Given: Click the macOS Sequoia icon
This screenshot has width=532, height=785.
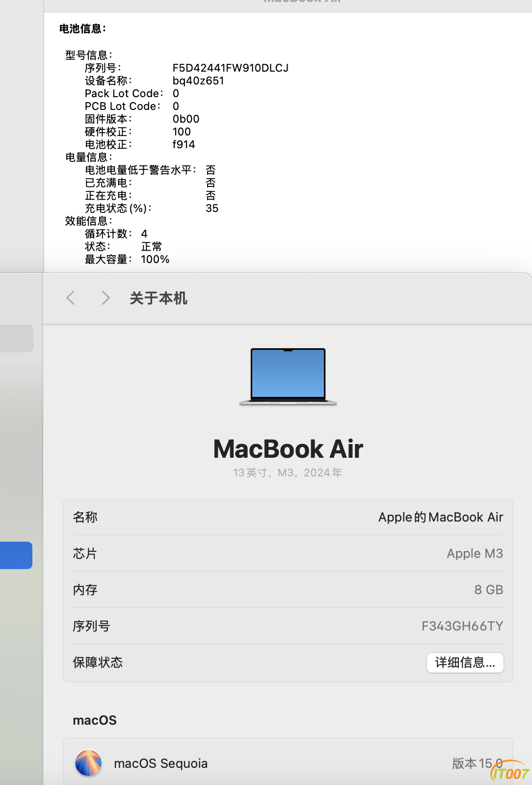Looking at the screenshot, I should click(x=88, y=763).
